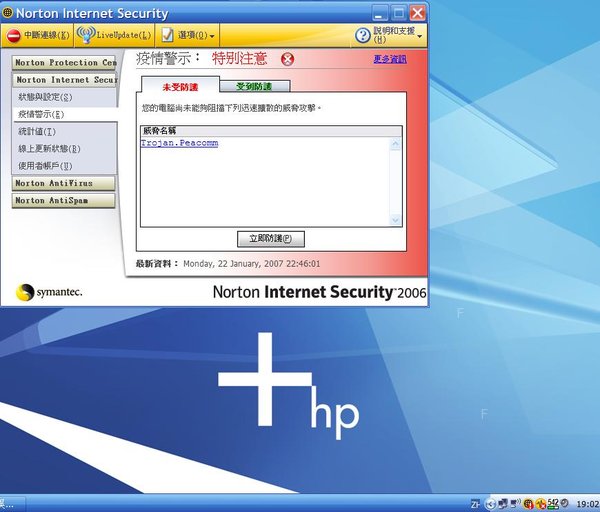This screenshot has height=512, width=600.
Task: Click the threat list scroll up arrow
Action: tap(395, 144)
